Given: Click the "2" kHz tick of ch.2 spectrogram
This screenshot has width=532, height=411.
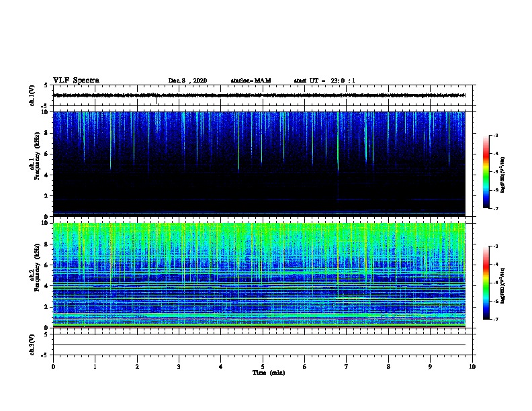Looking at the screenshot, I should pyautogui.click(x=47, y=307).
